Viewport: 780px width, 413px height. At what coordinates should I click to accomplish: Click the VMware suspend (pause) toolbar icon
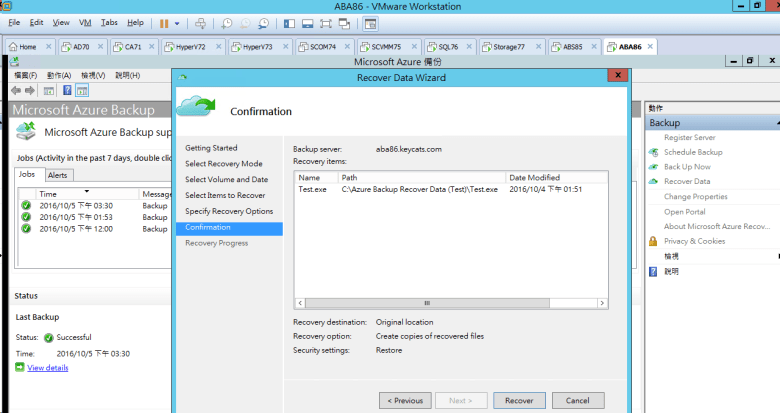click(x=163, y=22)
